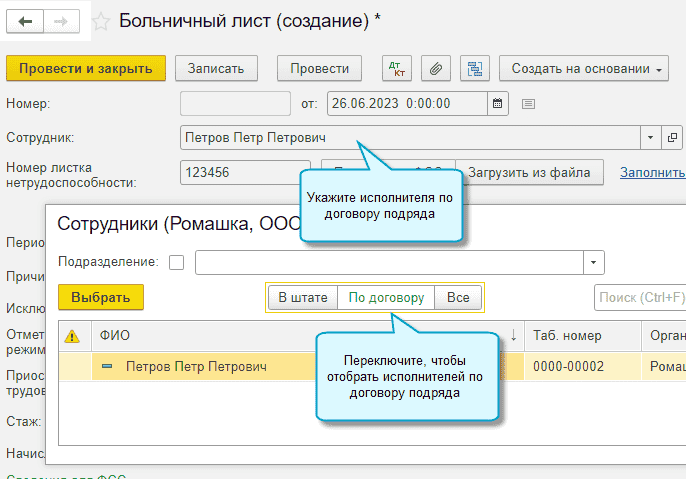686x479 pixels.
Task: Click the Записать button
Action: pos(216,68)
